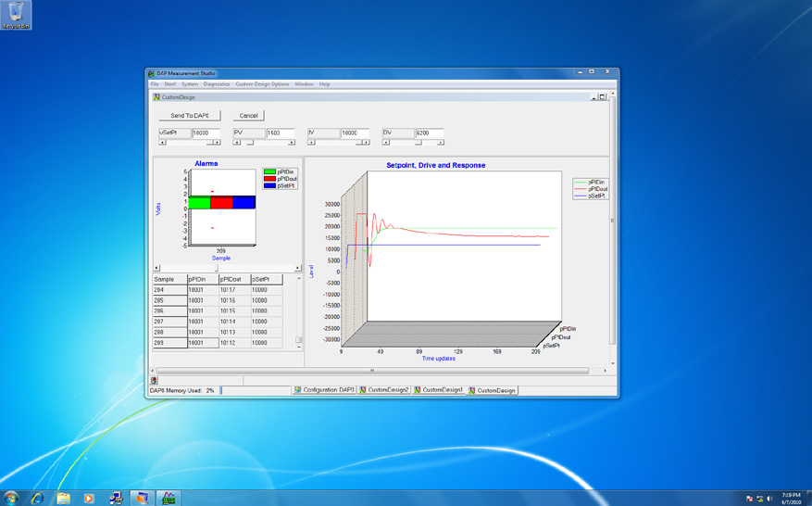Click the PV slider right arrow
The height and width of the screenshot is (506, 812).
292,142
